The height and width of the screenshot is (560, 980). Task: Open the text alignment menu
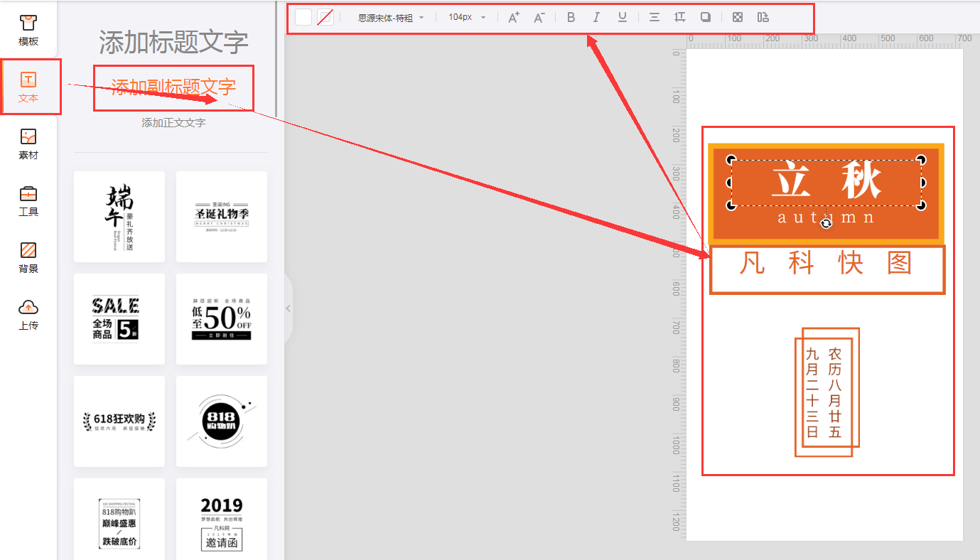(x=654, y=17)
